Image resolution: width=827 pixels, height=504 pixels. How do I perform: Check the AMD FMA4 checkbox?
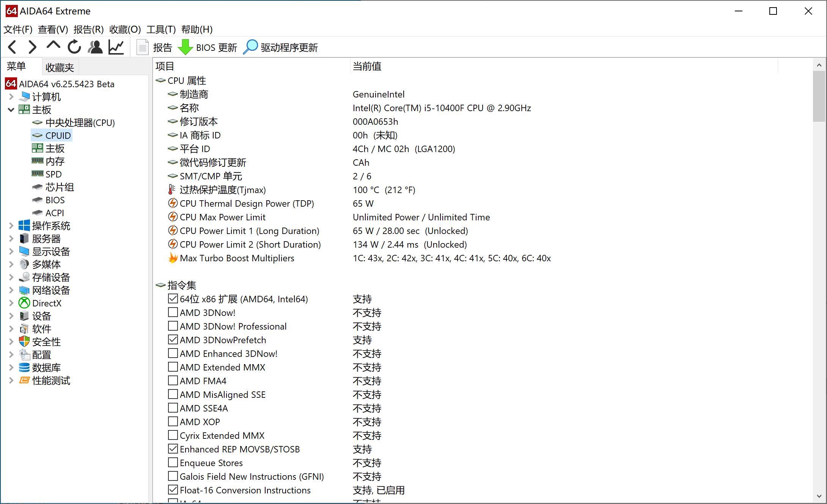[173, 380]
